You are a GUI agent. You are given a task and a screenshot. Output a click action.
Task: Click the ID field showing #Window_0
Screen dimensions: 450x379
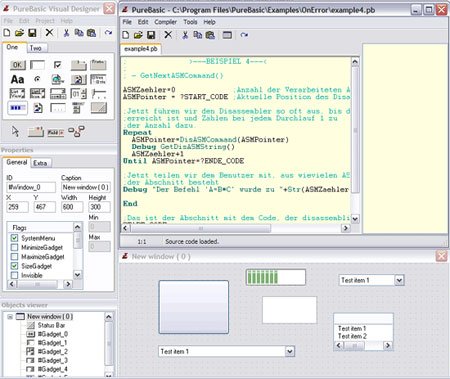(x=31, y=187)
